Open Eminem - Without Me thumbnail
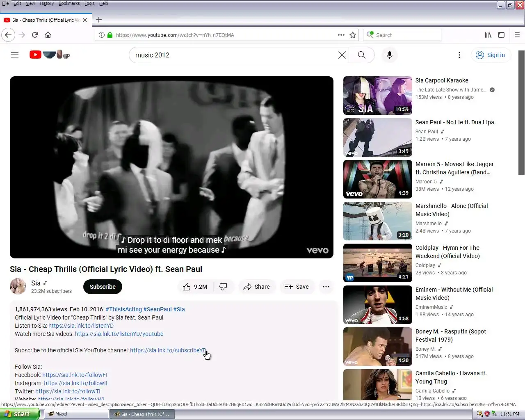 tap(377, 305)
